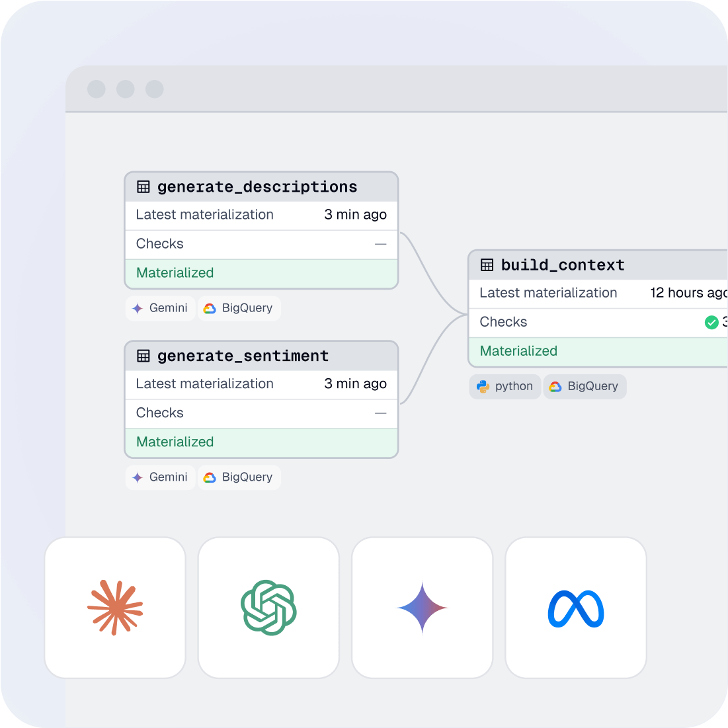The height and width of the screenshot is (728, 728).
Task: Click table icon beside generate_descriptions
Action: pos(143,187)
